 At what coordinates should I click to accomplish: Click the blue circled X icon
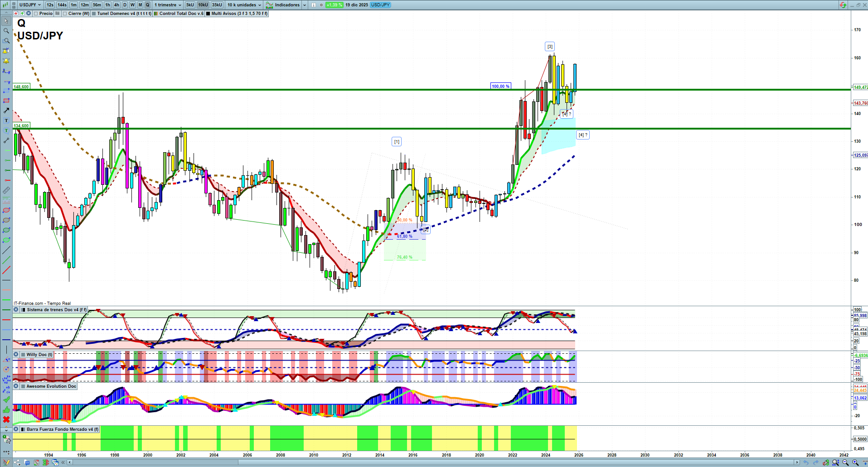(29, 14)
